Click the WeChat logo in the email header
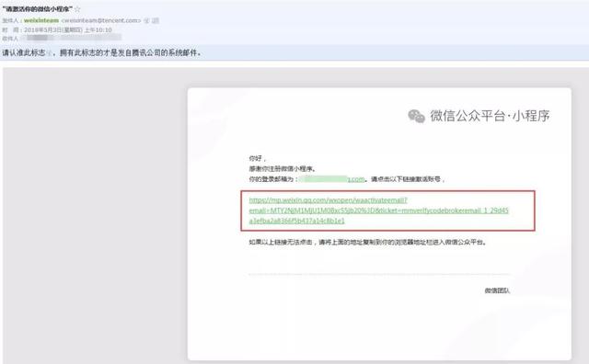 pyautogui.click(x=416, y=116)
